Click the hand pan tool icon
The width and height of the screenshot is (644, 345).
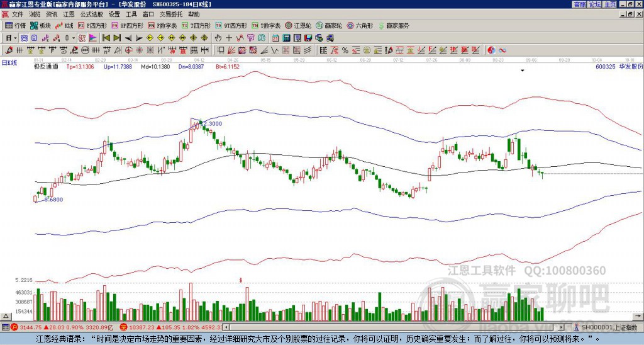(218, 38)
